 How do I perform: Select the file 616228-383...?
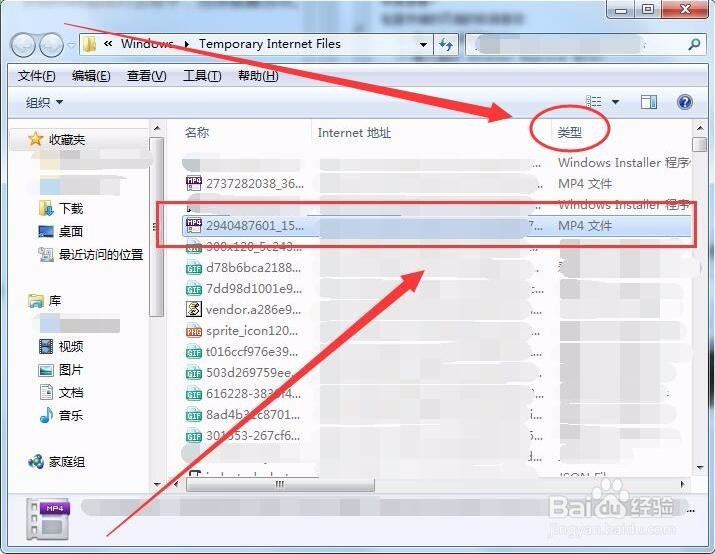253,393
